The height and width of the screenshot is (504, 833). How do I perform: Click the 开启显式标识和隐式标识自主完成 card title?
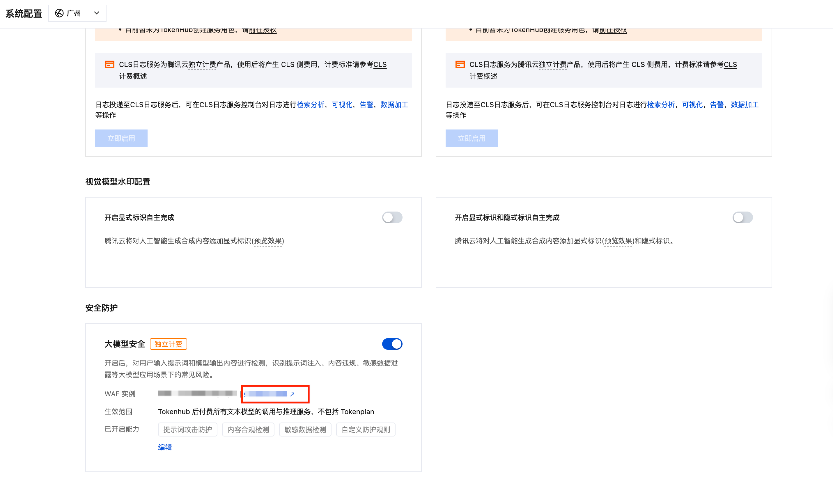507,218
